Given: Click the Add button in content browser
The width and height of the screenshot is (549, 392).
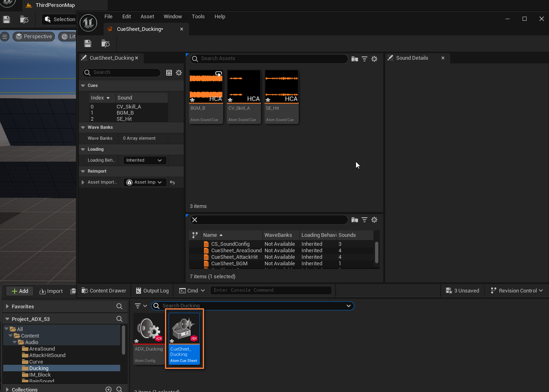Looking at the screenshot, I should (x=20, y=291).
